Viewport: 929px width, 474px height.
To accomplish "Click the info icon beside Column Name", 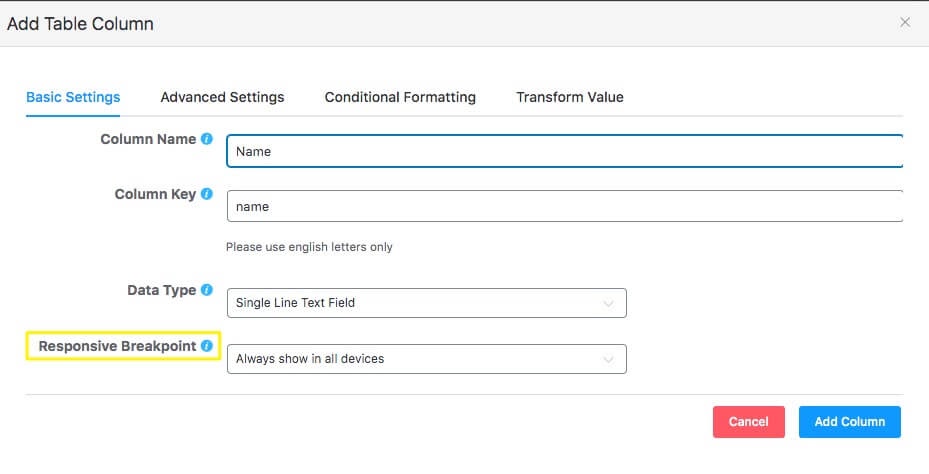I will coord(206,139).
